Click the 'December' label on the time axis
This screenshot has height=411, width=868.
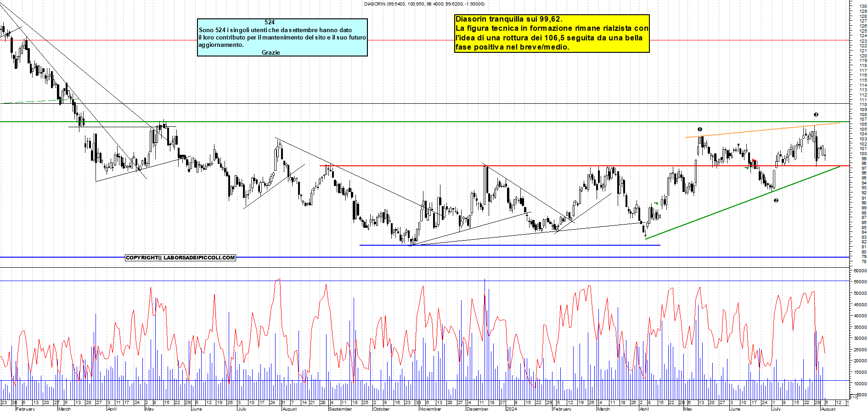478,409
